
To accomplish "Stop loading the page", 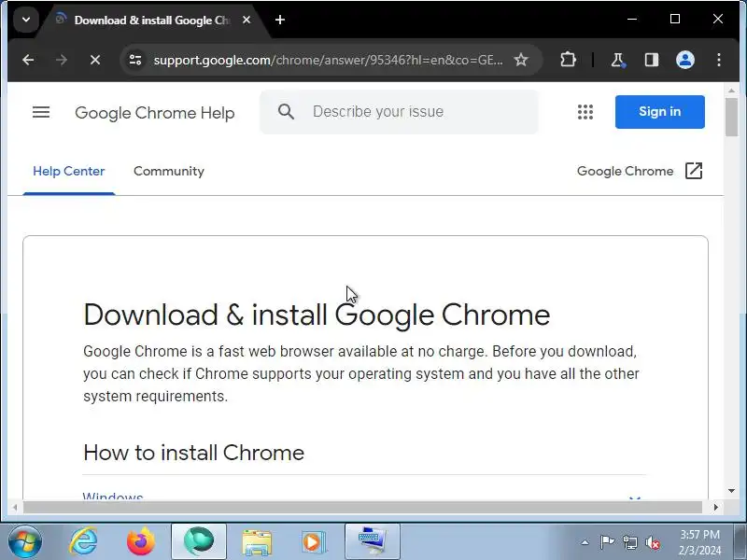I will [95, 60].
